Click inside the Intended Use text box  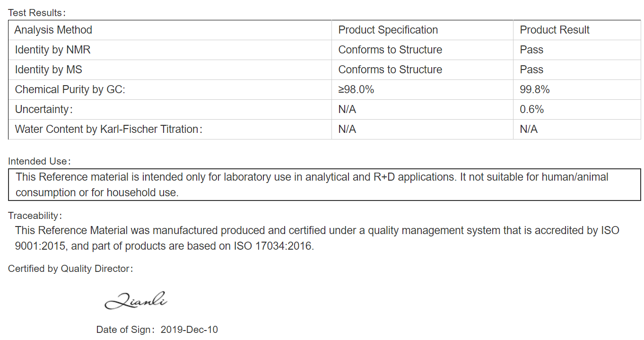click(x=324, y=184)
